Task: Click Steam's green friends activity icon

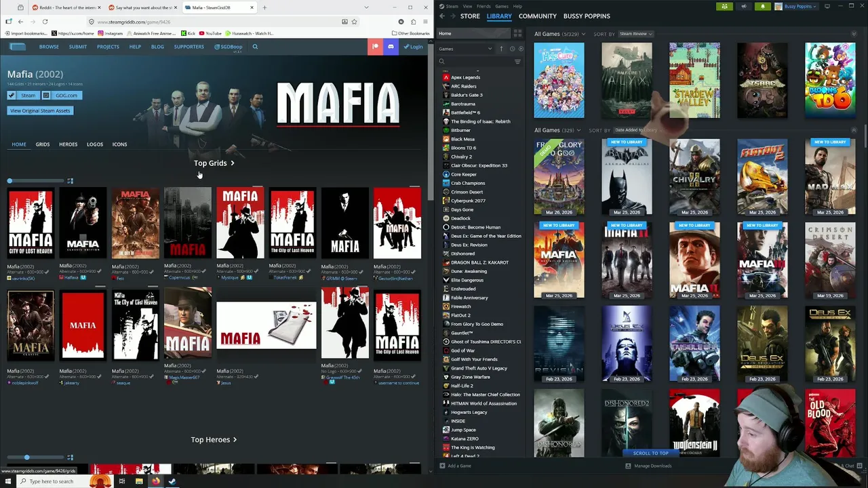Action: pyautogui.click(x=724, y=6)
